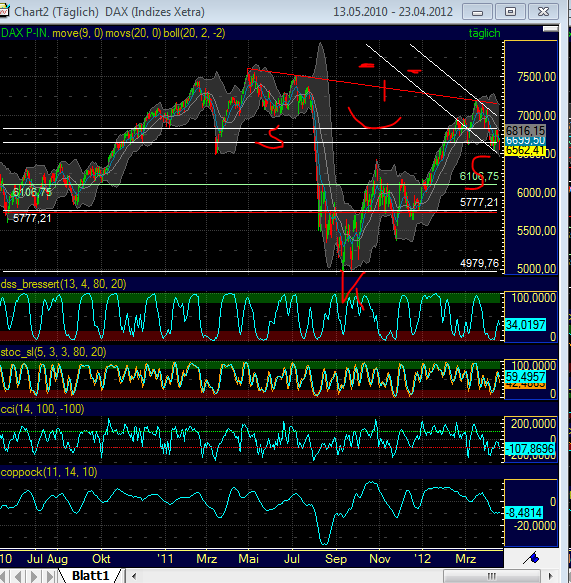Click the 'Chart2 (Täglich)' title text

[57, 12]
